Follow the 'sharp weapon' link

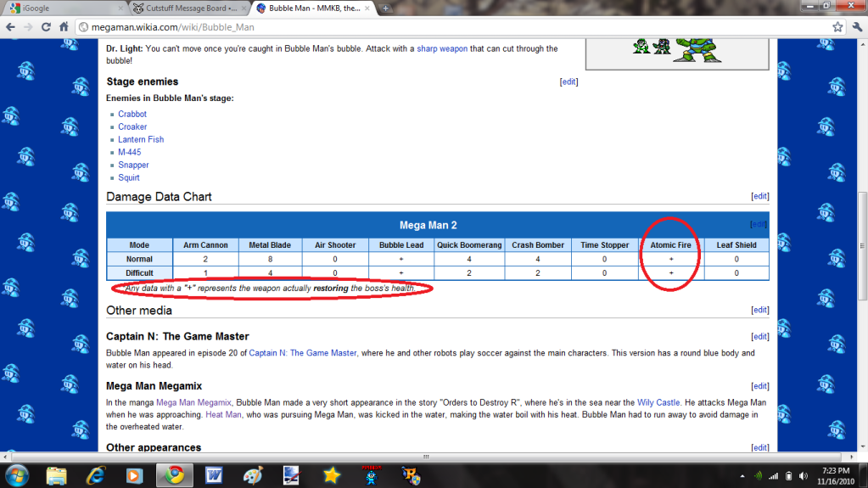441,48
